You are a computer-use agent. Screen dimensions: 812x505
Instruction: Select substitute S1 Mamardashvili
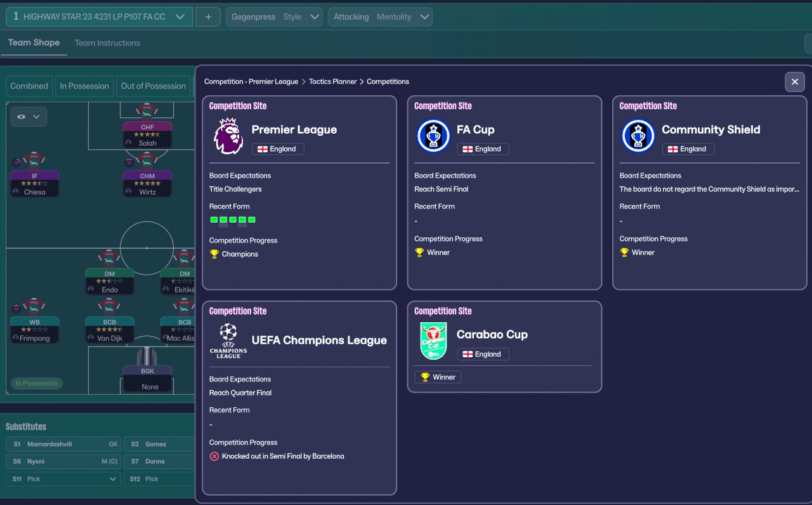[x=63, y=444]
